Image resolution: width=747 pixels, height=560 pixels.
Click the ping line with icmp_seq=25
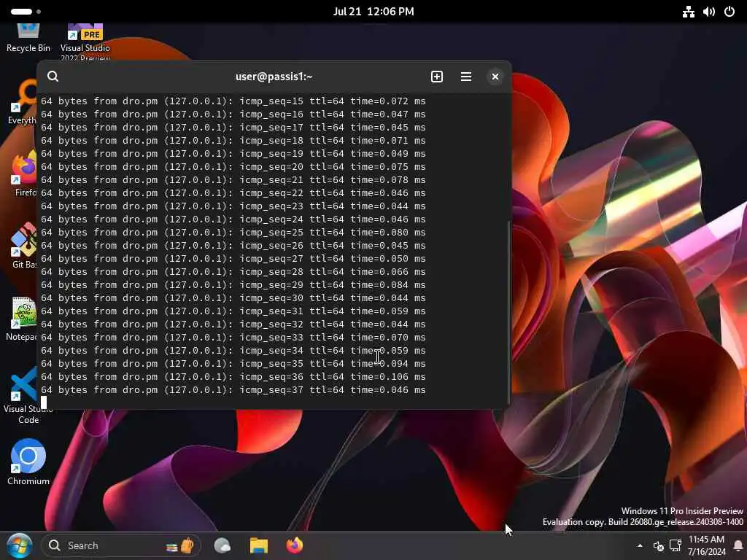(233, 233)
